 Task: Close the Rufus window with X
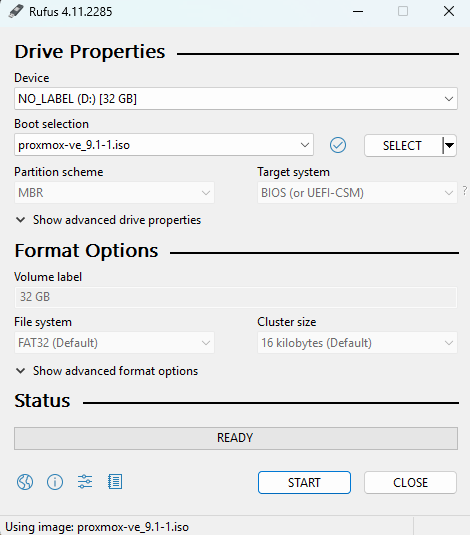tap(449, 12)
